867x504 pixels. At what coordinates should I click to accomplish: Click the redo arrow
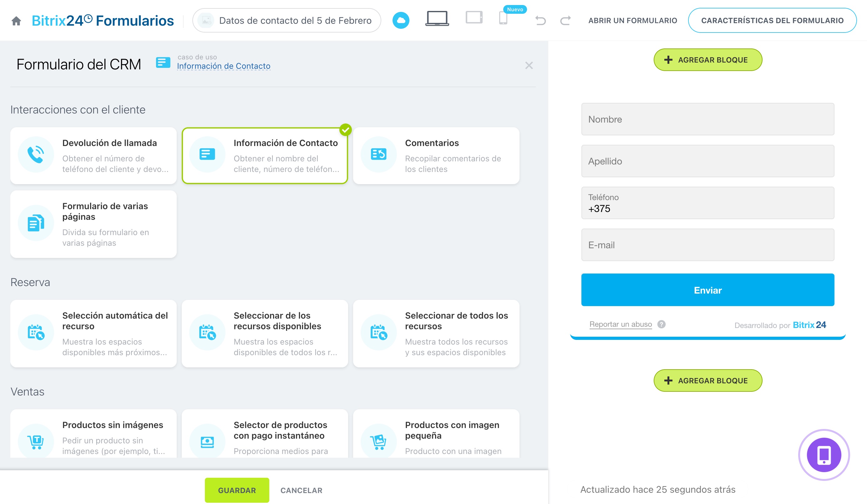pos(565,21)
